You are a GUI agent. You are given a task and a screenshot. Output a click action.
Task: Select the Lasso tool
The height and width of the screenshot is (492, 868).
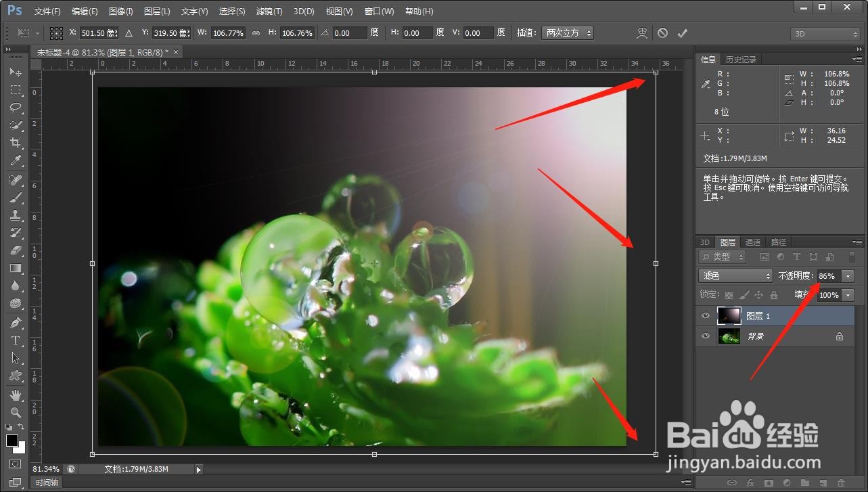click(16, 107)
